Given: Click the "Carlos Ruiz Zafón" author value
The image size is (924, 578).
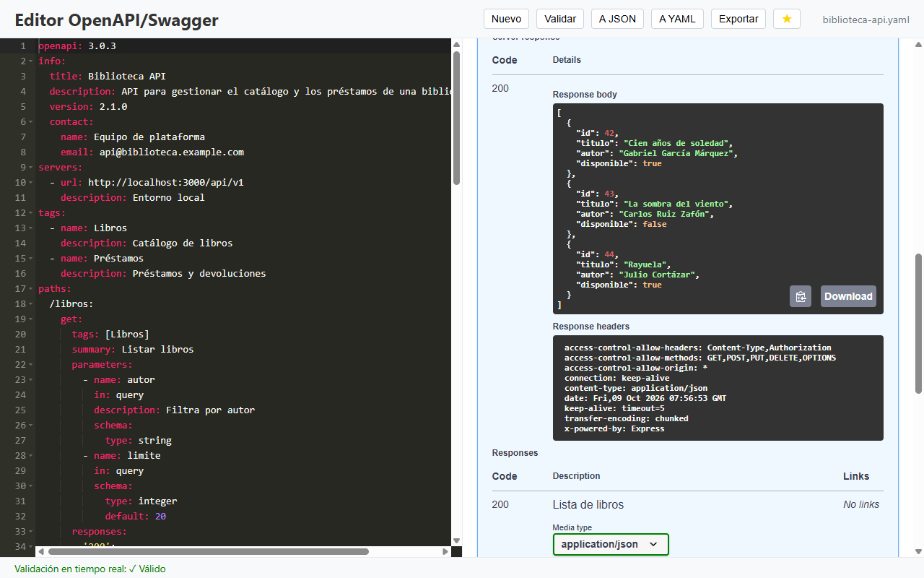Looking at the screenshot, I should pos(666,214).
